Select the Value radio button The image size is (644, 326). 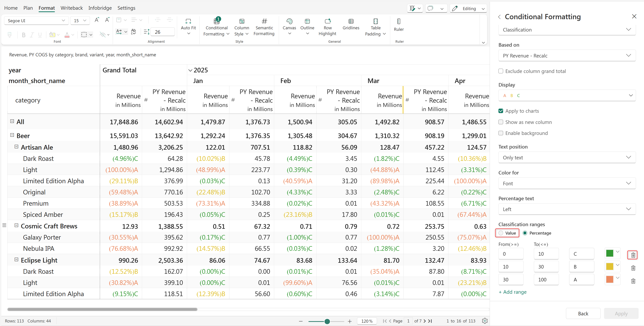501,233
